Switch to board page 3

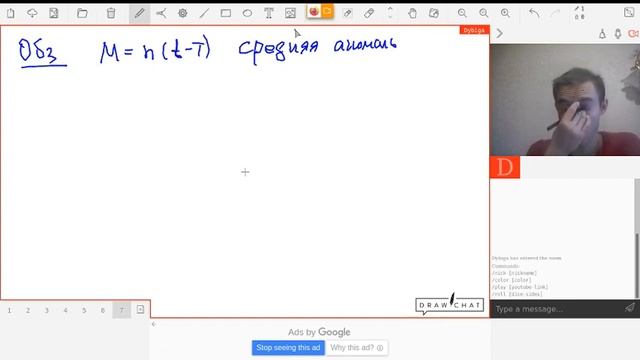click(47, 310)
